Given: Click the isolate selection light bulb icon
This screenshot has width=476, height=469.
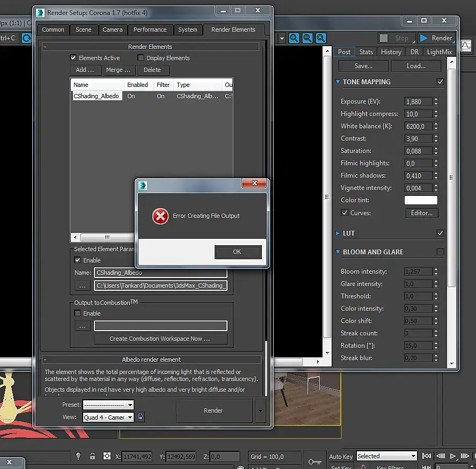Looking at the screenshot, I should pos(78,456).
